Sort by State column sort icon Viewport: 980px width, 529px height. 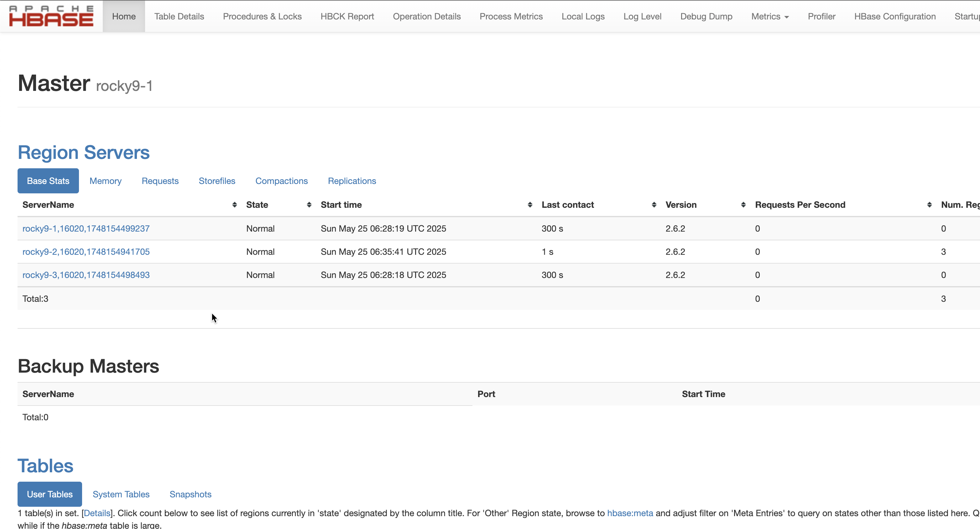pyautogui.click(x=309, y=205)
